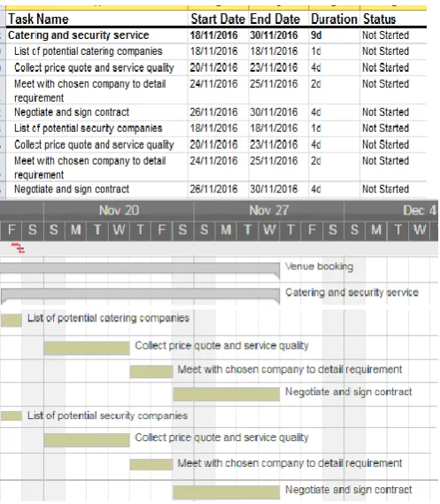440x504 pixels.
Task: Click the Nov 20 week header in Gantt
Action: click(119, 211)
